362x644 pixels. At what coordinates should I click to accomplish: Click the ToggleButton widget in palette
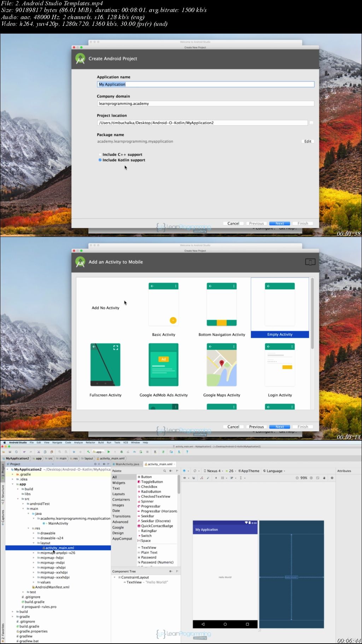pyautogui.click(x=150, y=482)
